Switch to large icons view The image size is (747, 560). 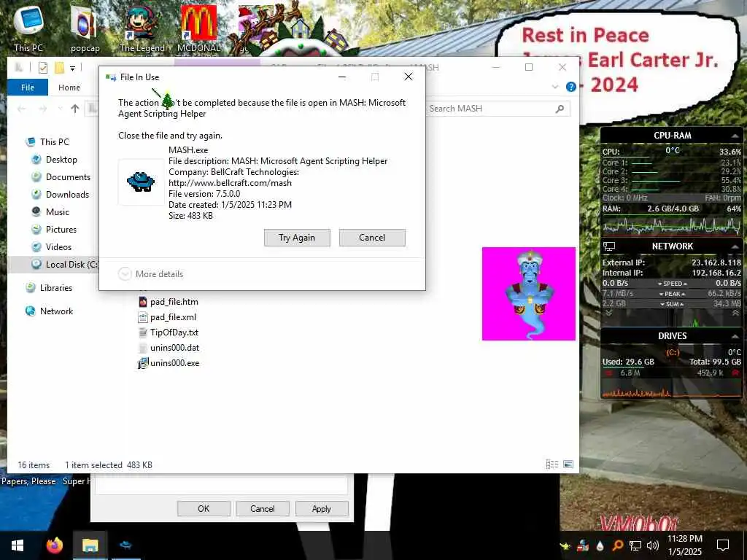coord(568,464)
